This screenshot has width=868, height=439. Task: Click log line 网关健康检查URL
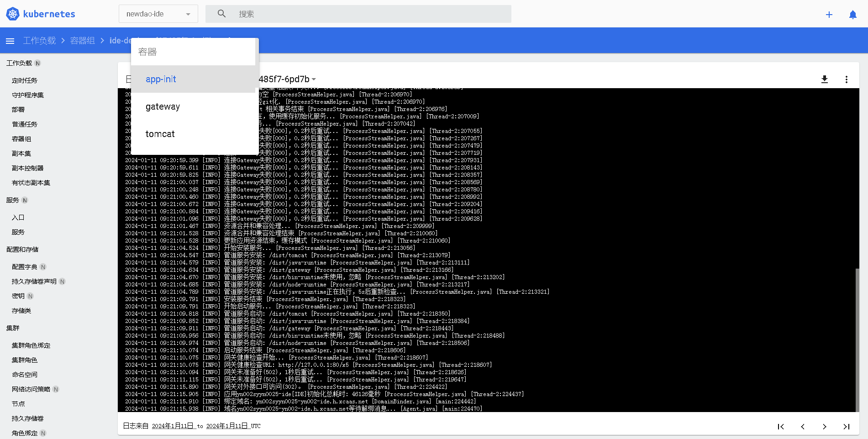(308, 365)
